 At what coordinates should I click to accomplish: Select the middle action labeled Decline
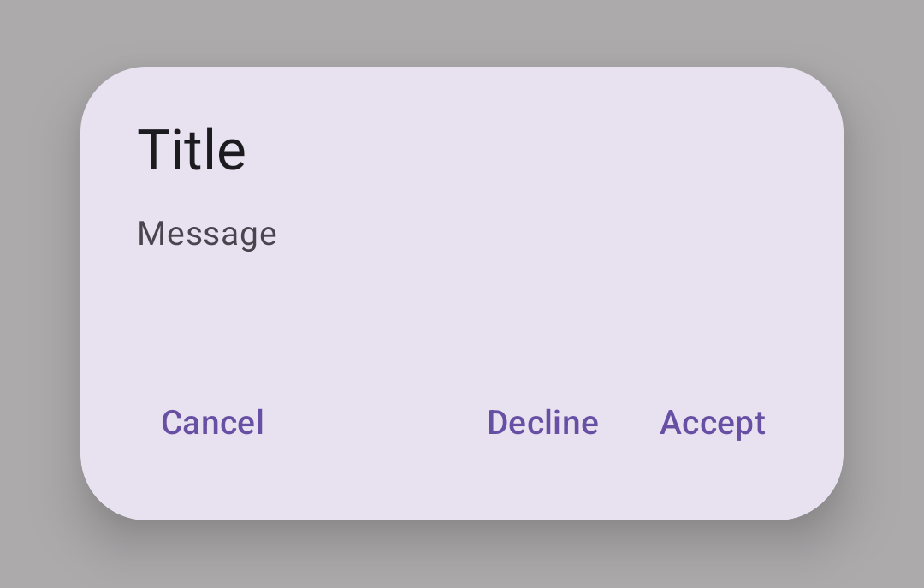(542, 422)
